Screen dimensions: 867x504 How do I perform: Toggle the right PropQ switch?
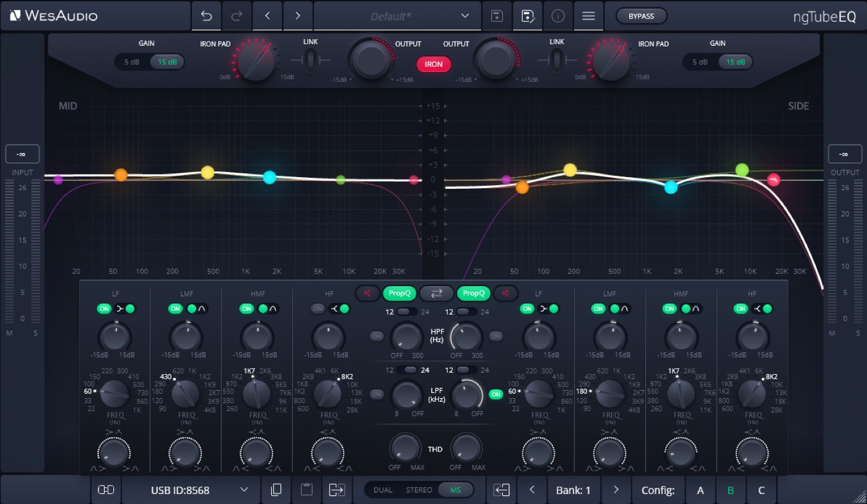point(474,293)
